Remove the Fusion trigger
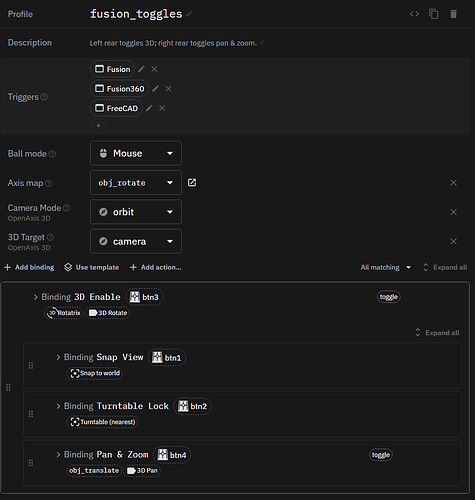 pos(154,69)
